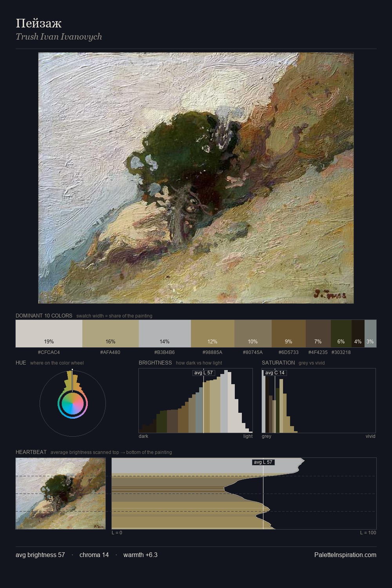Click the artist name 'Trush Ivan Ivanovych'
The image size is (392, 588).
59,36
